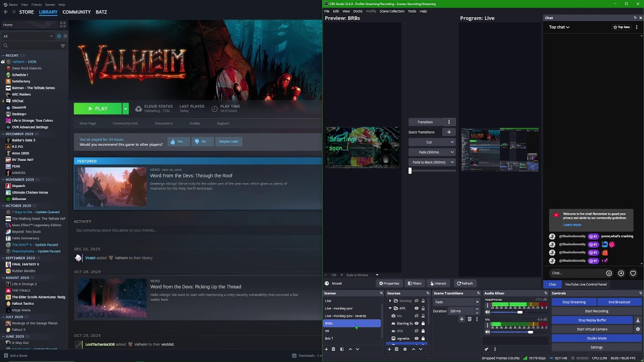This screenshot has height=362, width=644.
Task: Open Fade (300ms) quick transition dropdown
Action: pos(432,152)
